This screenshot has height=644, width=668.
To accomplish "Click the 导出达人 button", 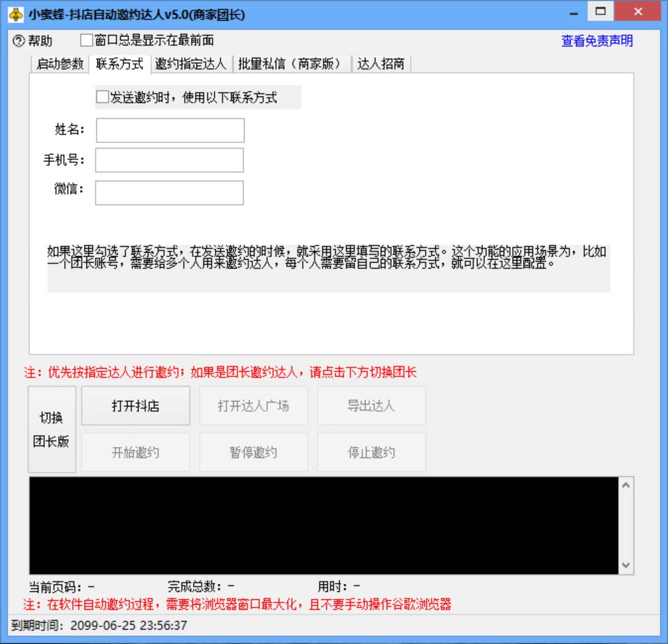I will pos(371,405).
